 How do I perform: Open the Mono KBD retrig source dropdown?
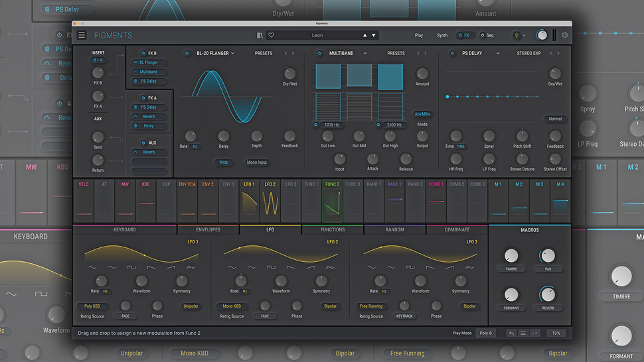232,306
